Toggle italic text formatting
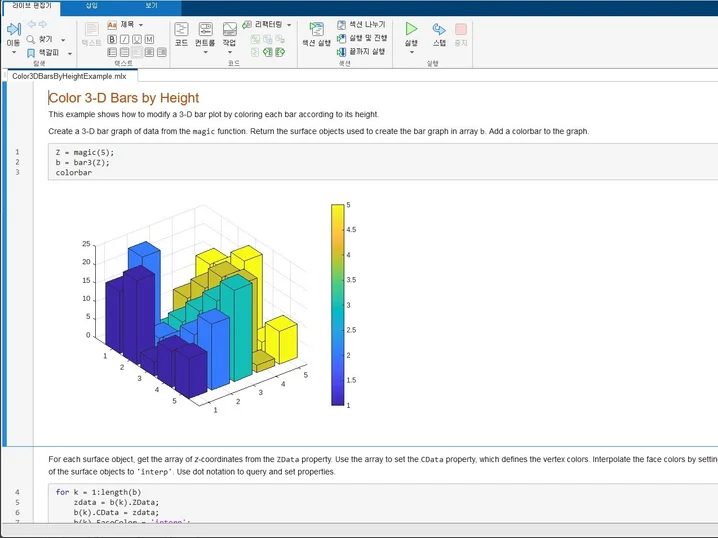The height and width of the screenshot is (538, 718). pyautogui.click(x=124, y=39)
